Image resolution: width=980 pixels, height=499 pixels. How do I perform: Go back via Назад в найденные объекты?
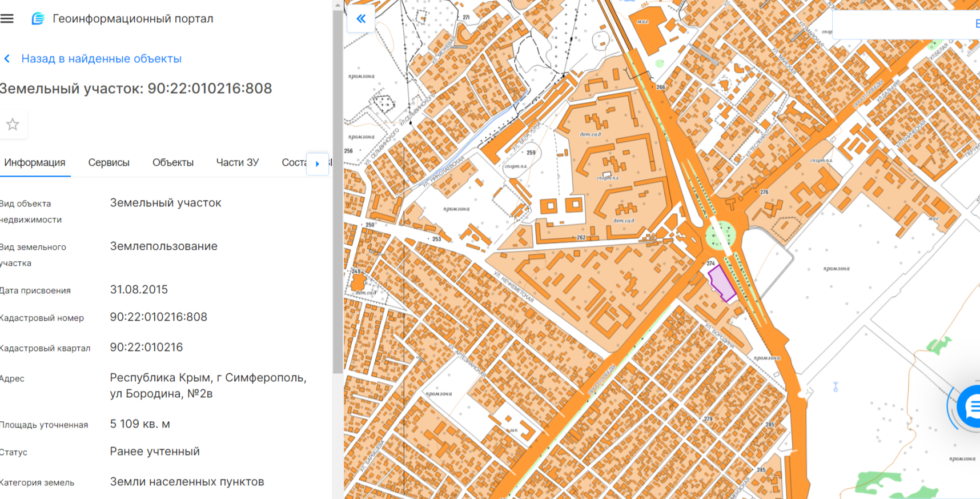101,59
